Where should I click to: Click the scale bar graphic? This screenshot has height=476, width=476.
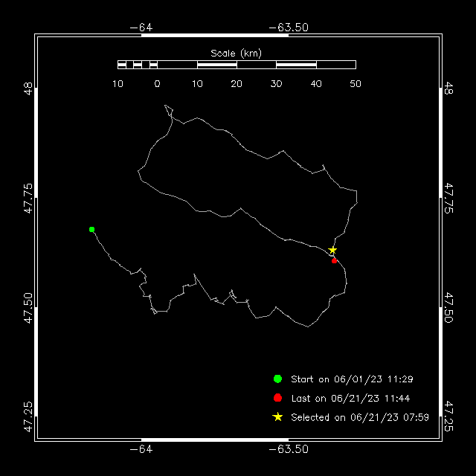coord(237,65)
